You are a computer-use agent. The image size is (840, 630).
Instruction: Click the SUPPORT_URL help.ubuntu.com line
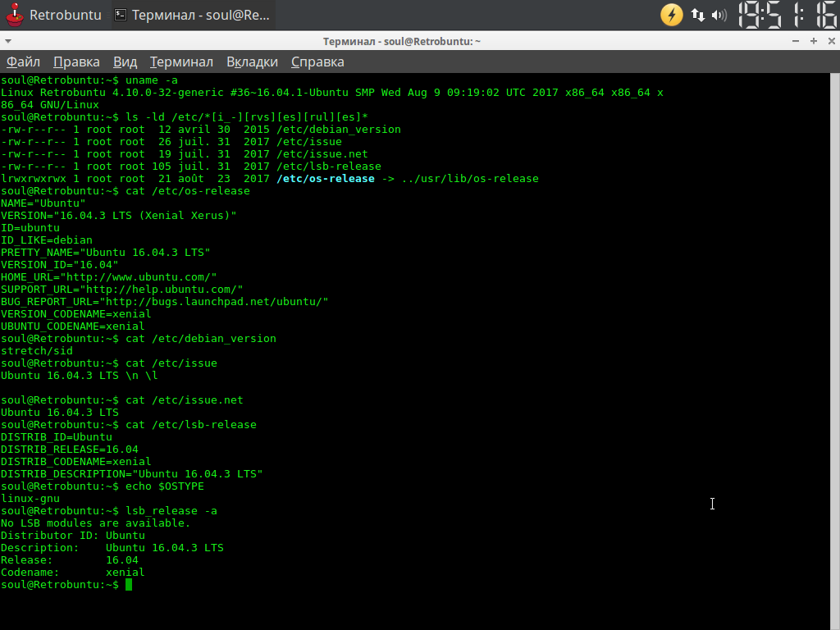pyautogui.click(x=122, y=290)
